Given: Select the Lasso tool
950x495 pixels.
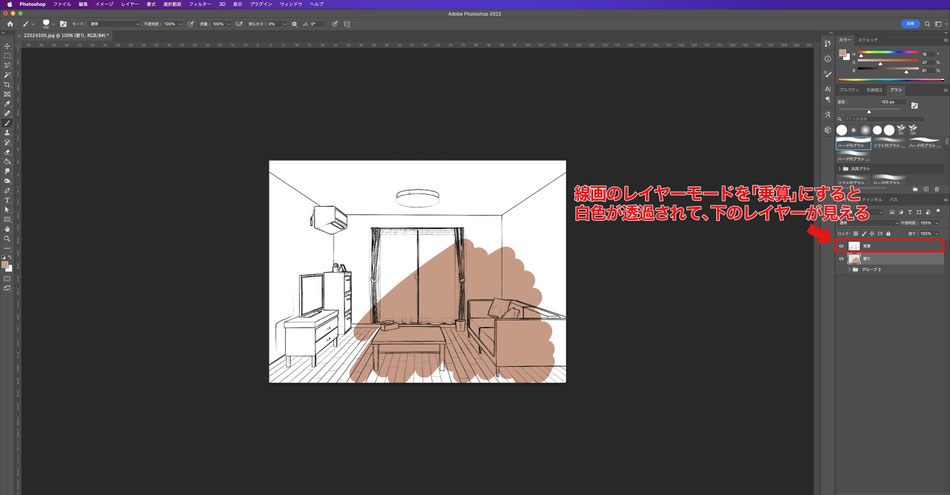Looking at the screenshot, I should (7, 65).
